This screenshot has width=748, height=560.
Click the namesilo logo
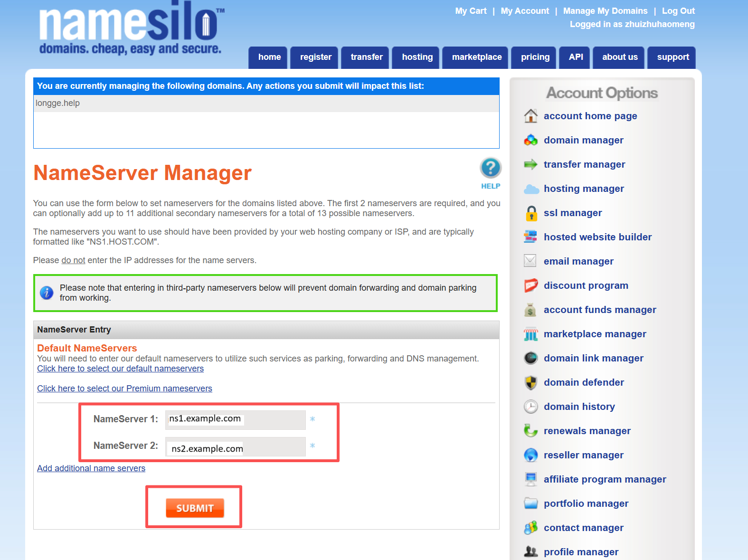click(x=131, y=28)
